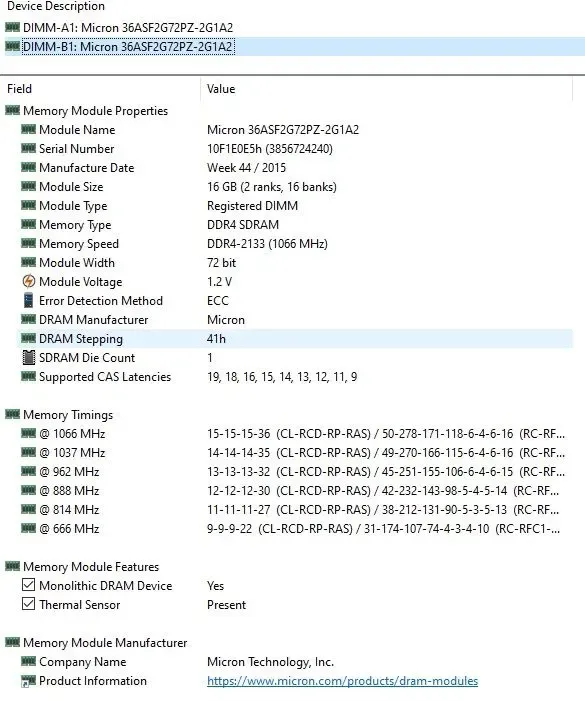Click the Error Detection Method server icon
Image resolution: width=585 pixels, height=701 pixels.
(28, 300)
